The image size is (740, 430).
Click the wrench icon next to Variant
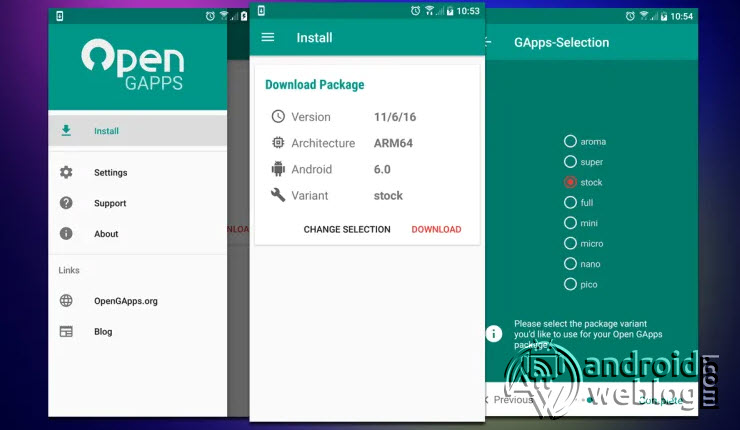[278, 195]
